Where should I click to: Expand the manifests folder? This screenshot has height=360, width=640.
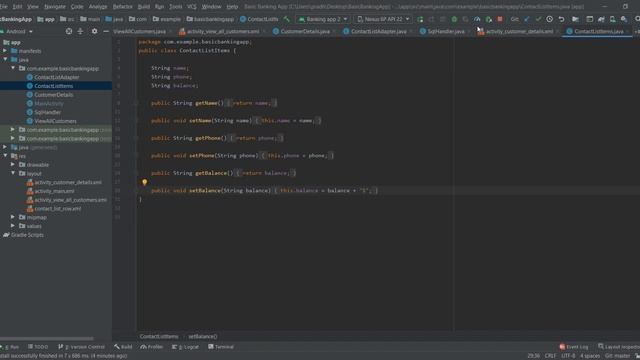coord(5,51)
